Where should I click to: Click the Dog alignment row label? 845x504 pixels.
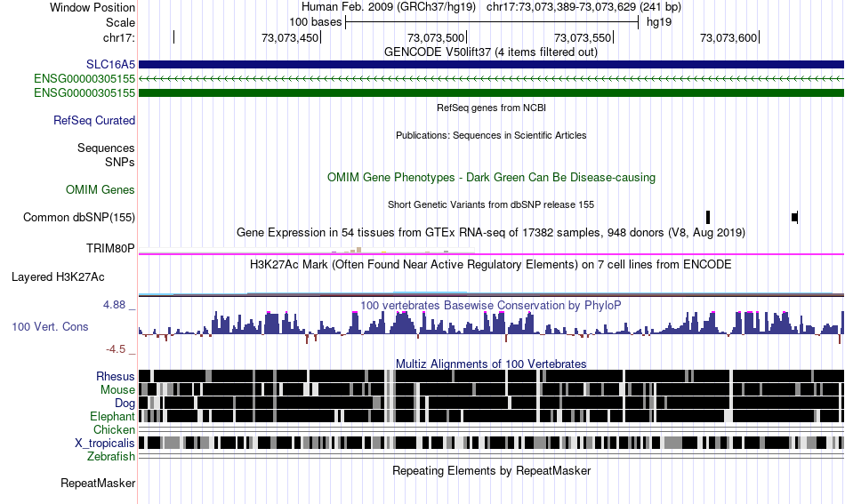tap(125, 404)
